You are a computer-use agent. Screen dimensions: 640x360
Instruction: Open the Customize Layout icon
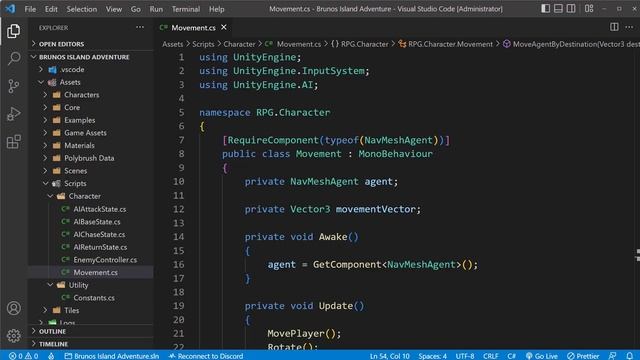click(x=589, y=9)
